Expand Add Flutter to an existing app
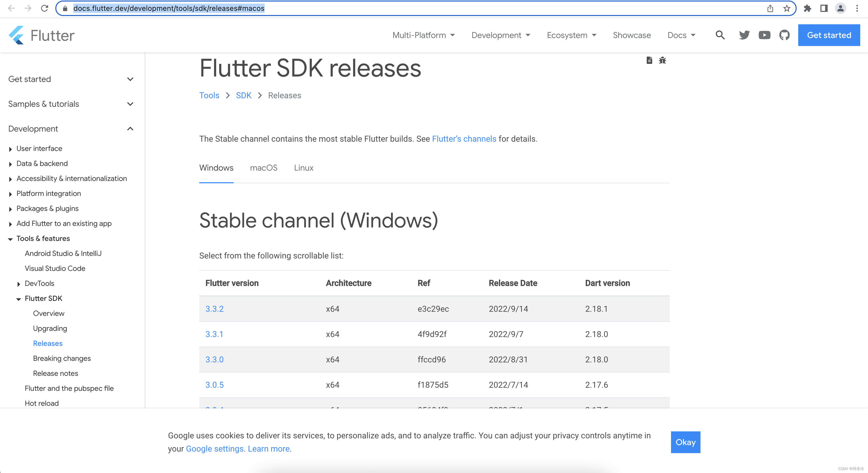868x473 pixels. coord(10,224)
